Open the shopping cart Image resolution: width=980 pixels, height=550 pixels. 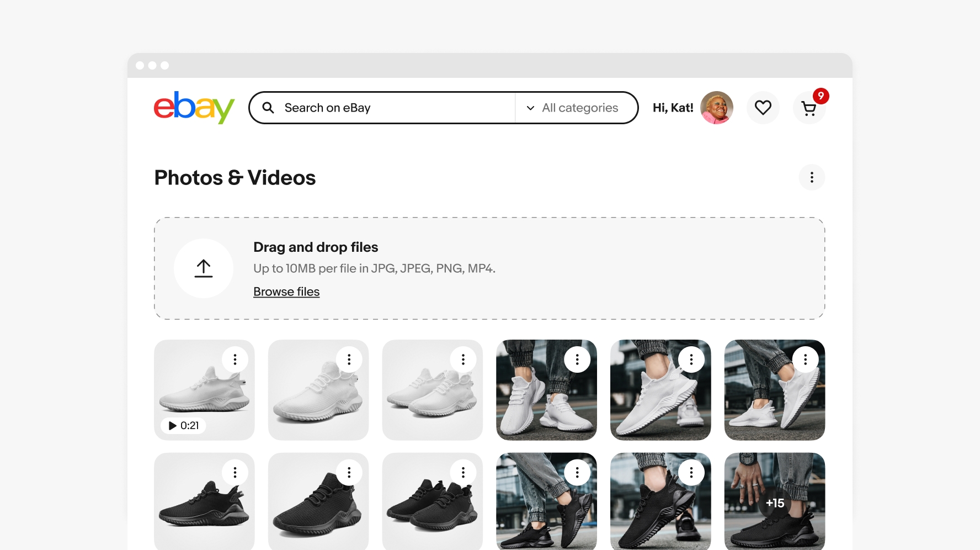point(808,109)
